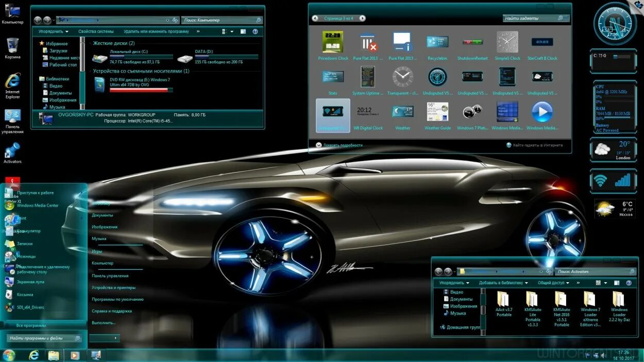Click Свойства системы toolbar item
This screenshot has height=362, width=644.
[x=96, y=31]
